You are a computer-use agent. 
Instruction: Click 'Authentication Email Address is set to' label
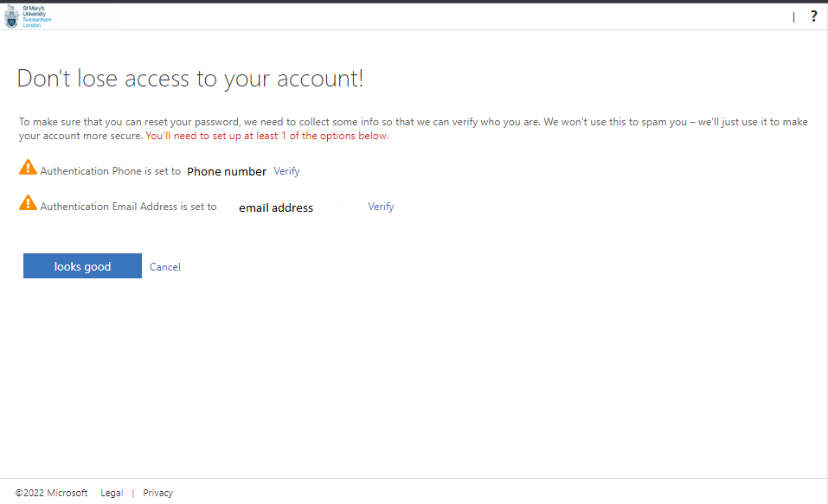click(x=128, y=207)
